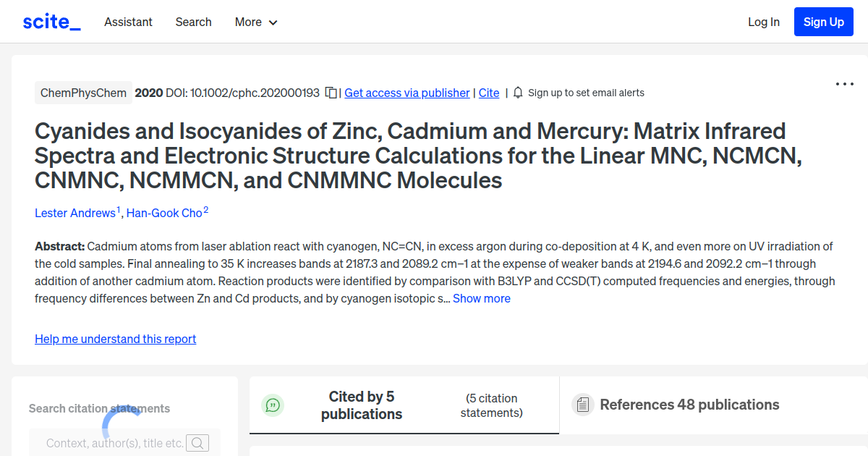Image resolution: width=868 pixels, height=456 pixels.
Task: Click the Cite link
Action: 489,93
